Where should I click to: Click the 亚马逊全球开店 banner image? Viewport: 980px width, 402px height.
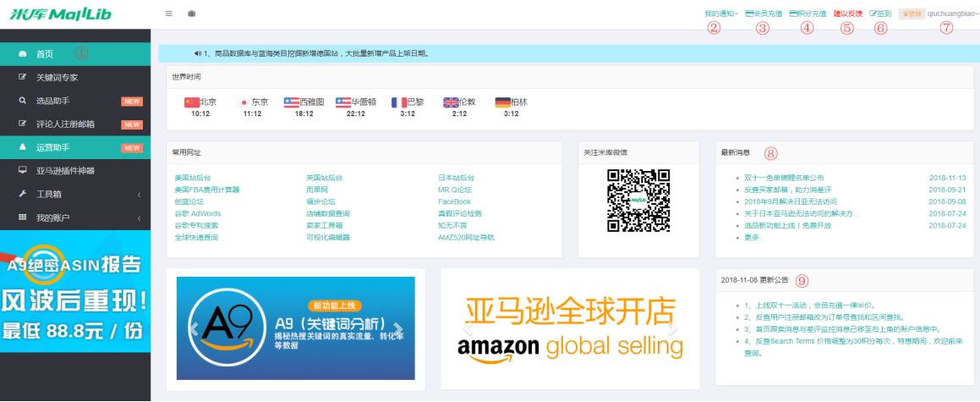coord(570,328)
